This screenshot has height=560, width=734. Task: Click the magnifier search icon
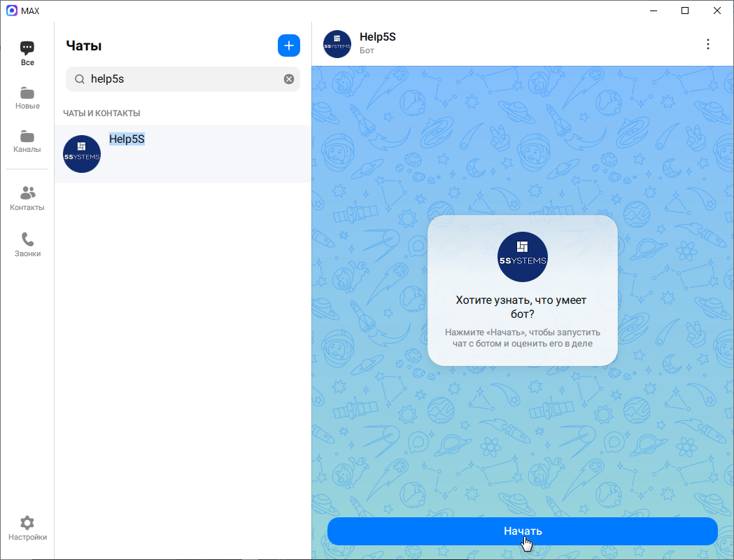tap(80, 79)
